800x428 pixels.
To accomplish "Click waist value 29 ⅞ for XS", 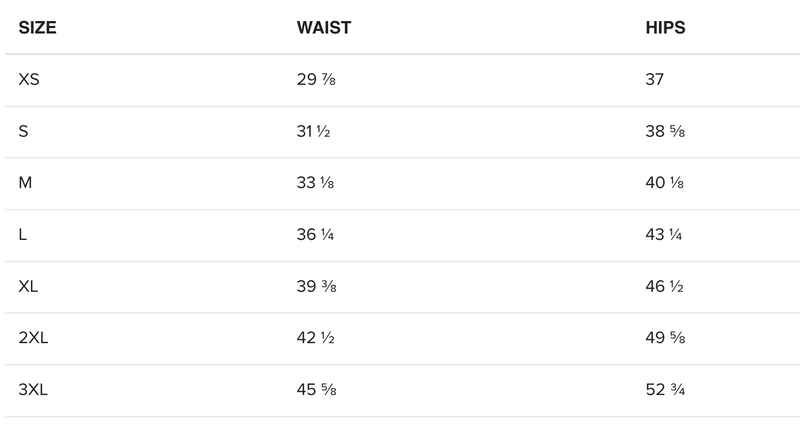I will point(316,79).
